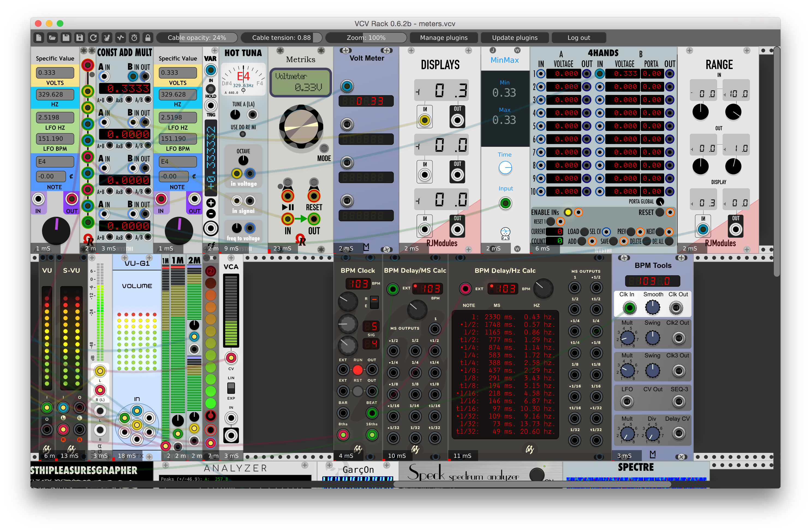Toggle the RUN button on BPM Clock
The width and height of the screenshot is (811, 532).
[357, 370]
